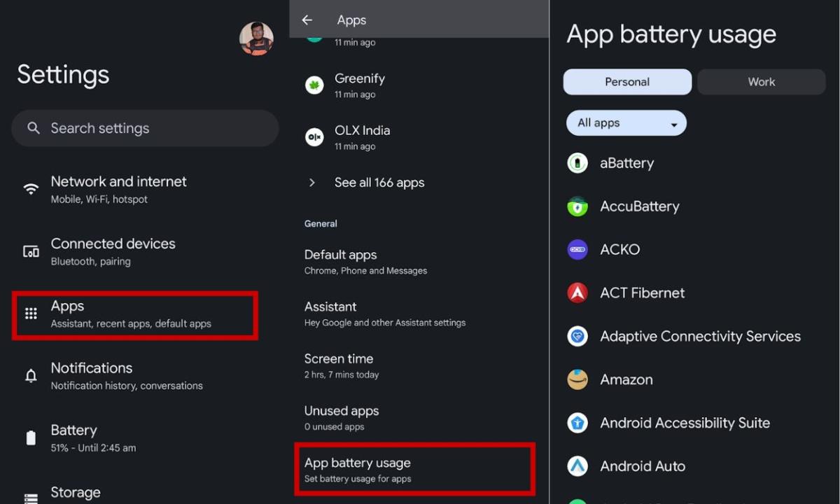Select the Personal profile toggle
Screen dimensions: 840x504
(x=626, y=82)
